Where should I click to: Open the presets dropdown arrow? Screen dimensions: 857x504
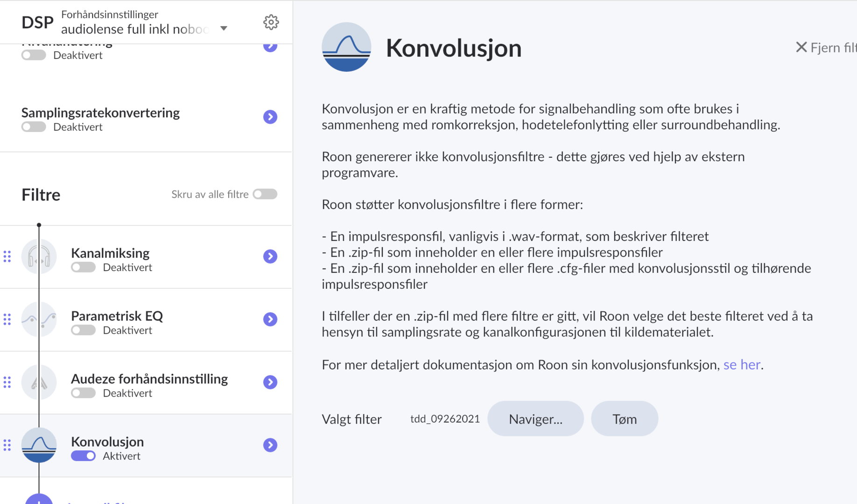224,28
